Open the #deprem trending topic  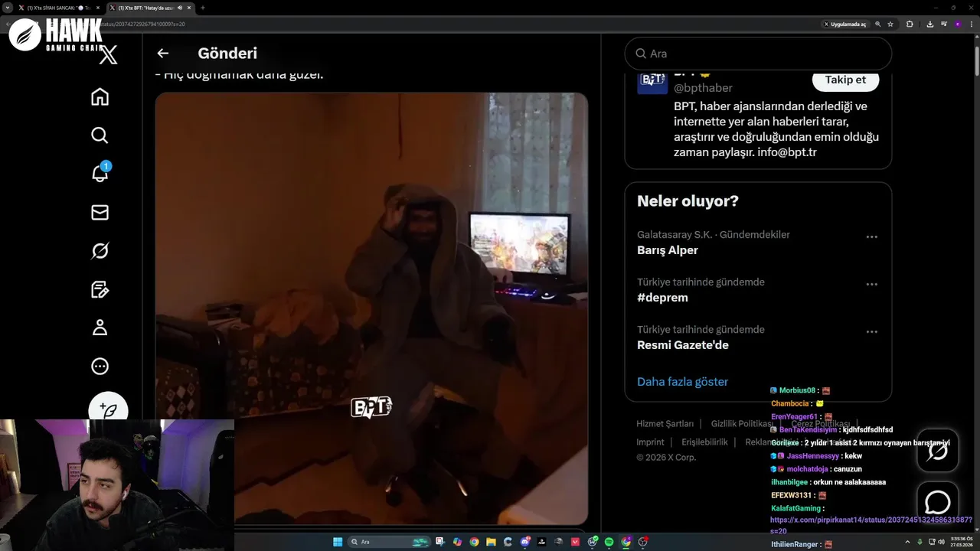(x=662, y=298)
